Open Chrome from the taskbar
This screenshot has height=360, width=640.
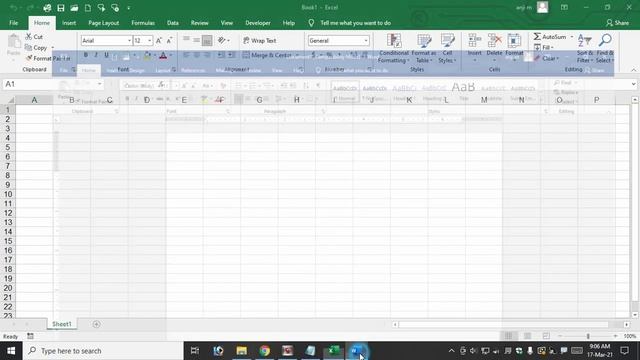coord(264,351)
